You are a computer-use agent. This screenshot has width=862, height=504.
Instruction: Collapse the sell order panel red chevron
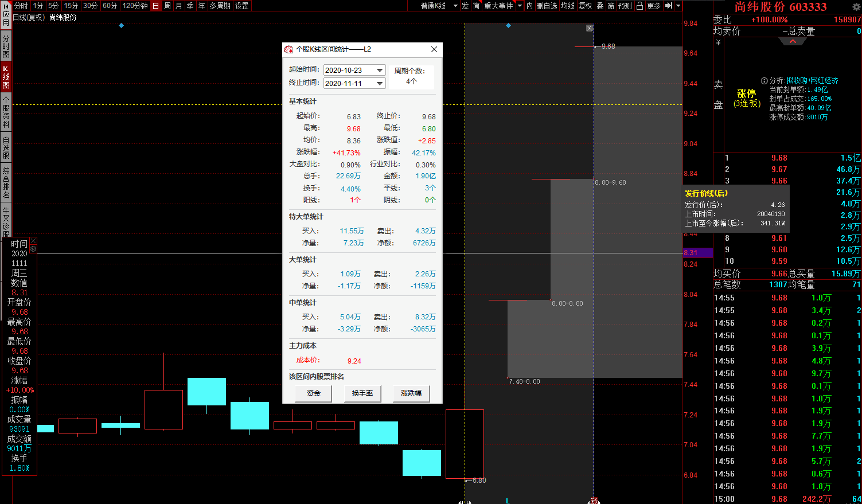[x=793, y=41]
